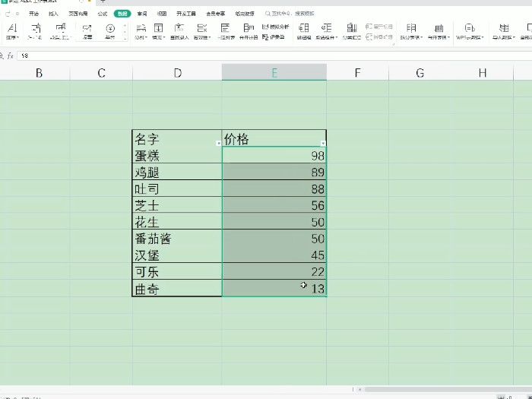Open the 记录单 record form
532x399 pixels.
coord(274,36)
